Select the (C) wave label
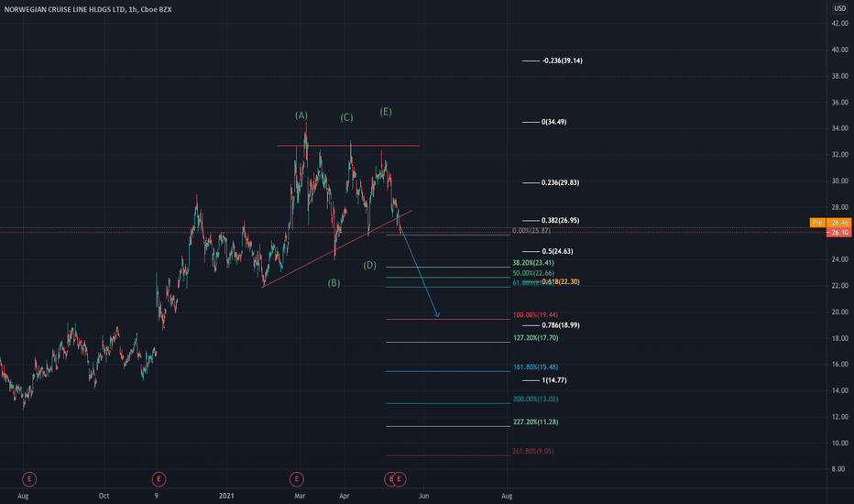854x504 pixels. click(346, 117)
